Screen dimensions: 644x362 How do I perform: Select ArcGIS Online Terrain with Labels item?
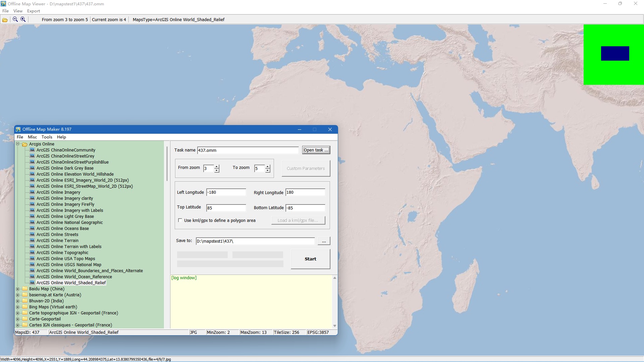(69, 246)
